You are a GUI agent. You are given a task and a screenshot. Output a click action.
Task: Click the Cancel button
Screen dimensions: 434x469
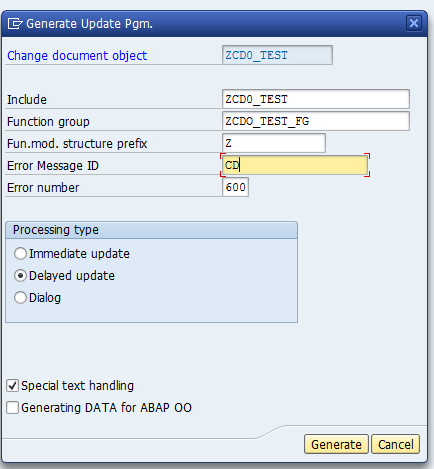point(395,444)
